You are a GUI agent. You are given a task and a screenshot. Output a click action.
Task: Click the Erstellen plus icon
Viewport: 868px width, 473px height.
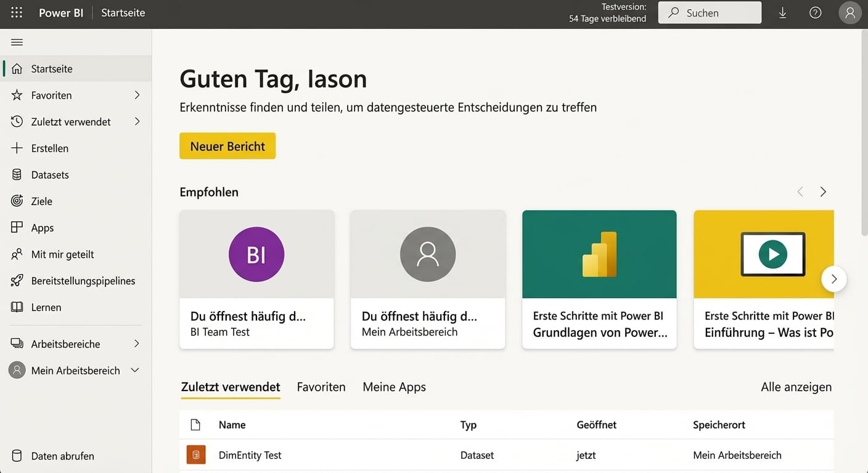pos(17,148)
